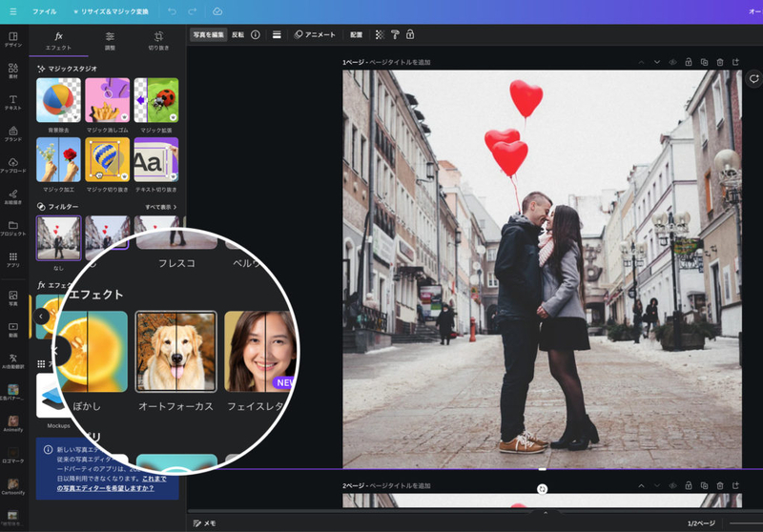763x532 pixels.
Task: Click the Undo arrow
Action: click(172, 11)
